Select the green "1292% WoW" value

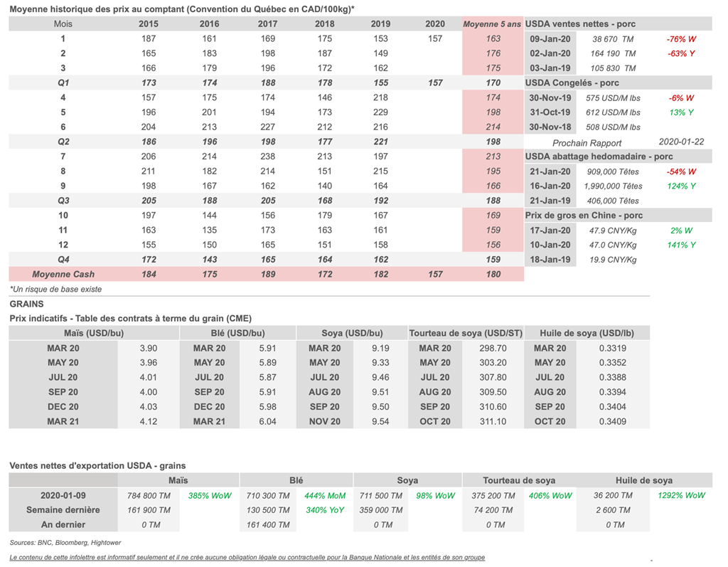point(682,495)
